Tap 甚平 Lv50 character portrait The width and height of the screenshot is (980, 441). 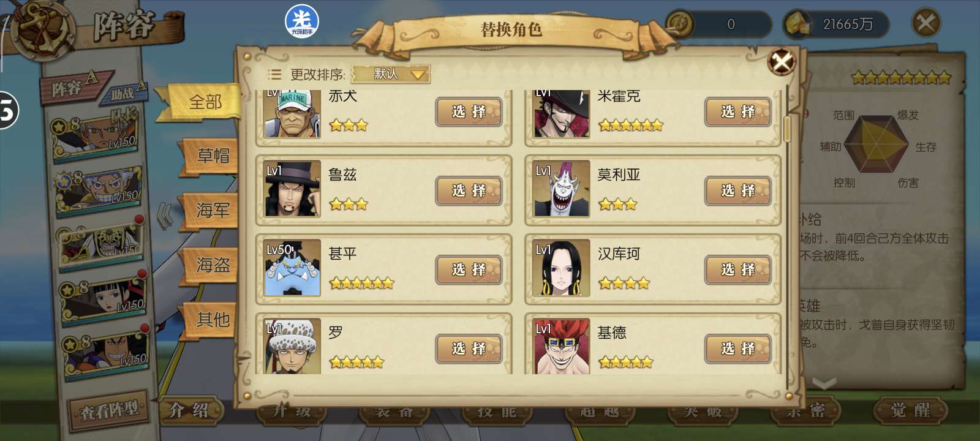(x=292, y=268)
